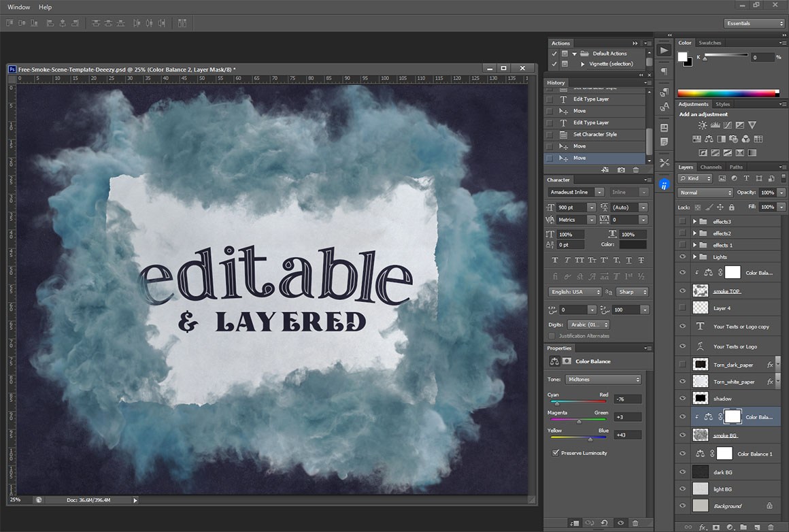This screenshot has width=789, height=532.
Task: Delete current state in History panel
Action: [x=635, y=170]
